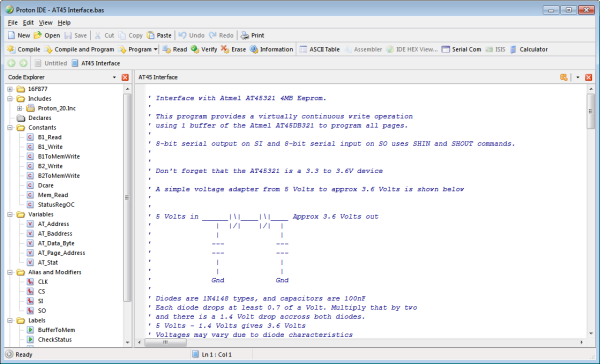Open the ASCII Table tool
Screen dimensions: 600x364
(320, 49)
